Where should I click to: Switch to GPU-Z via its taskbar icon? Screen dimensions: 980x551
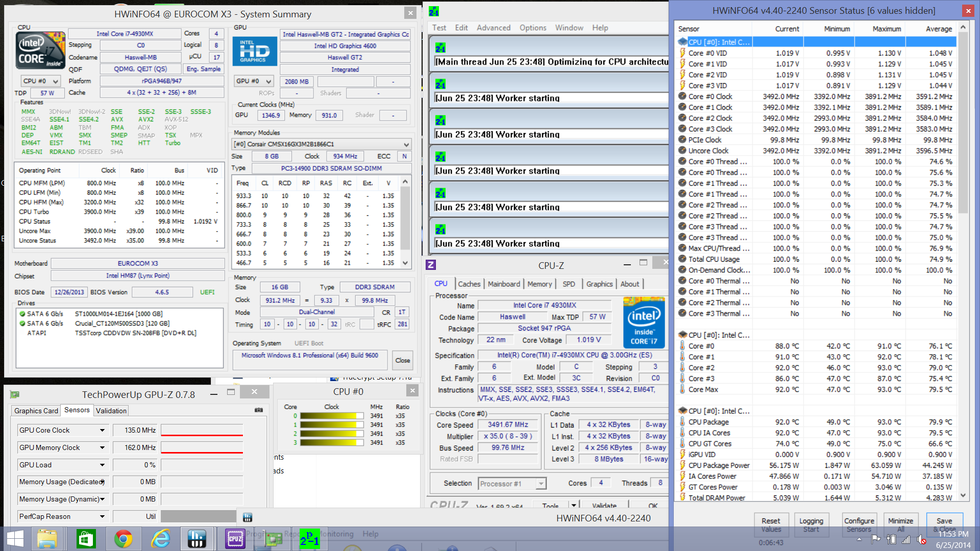coord(273,539)
